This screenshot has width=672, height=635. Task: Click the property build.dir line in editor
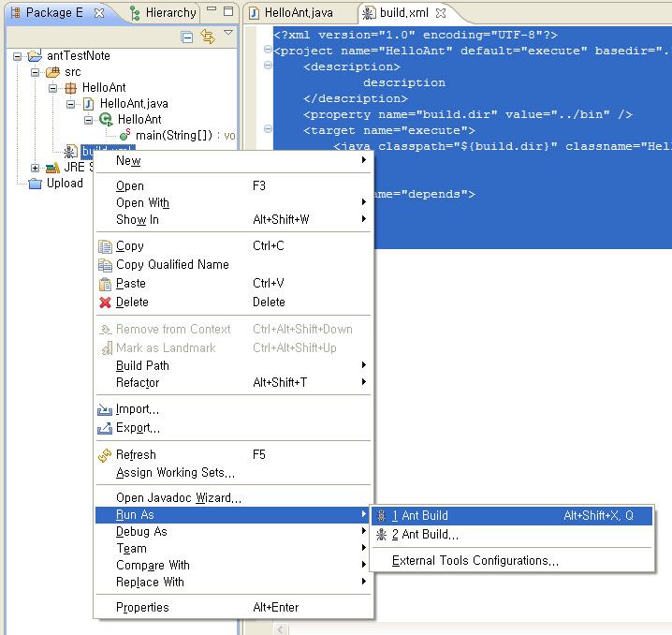[x=468, y=114]
